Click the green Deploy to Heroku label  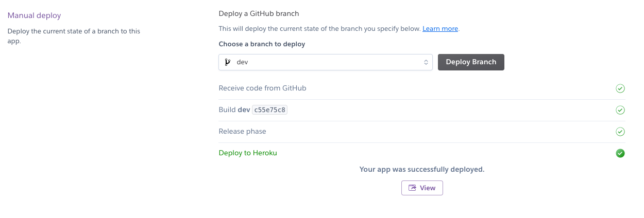(x=248, y=153)
